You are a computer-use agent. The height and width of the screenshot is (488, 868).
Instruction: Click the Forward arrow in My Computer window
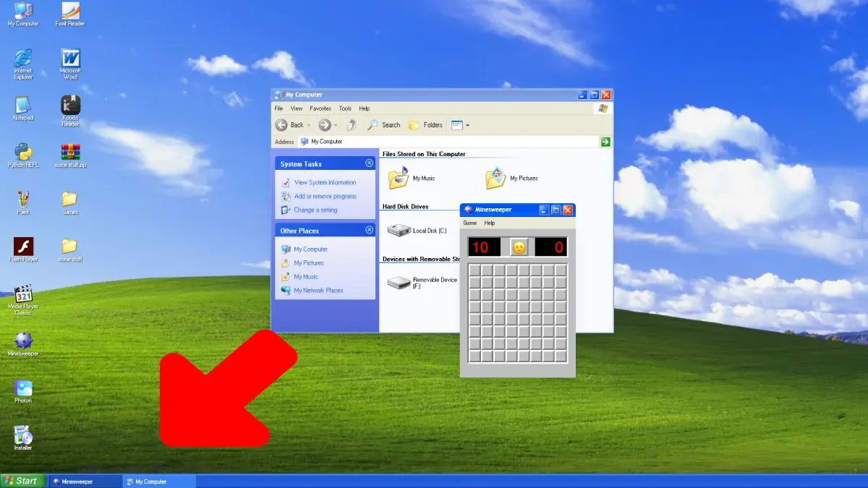(x=325, y=125)
